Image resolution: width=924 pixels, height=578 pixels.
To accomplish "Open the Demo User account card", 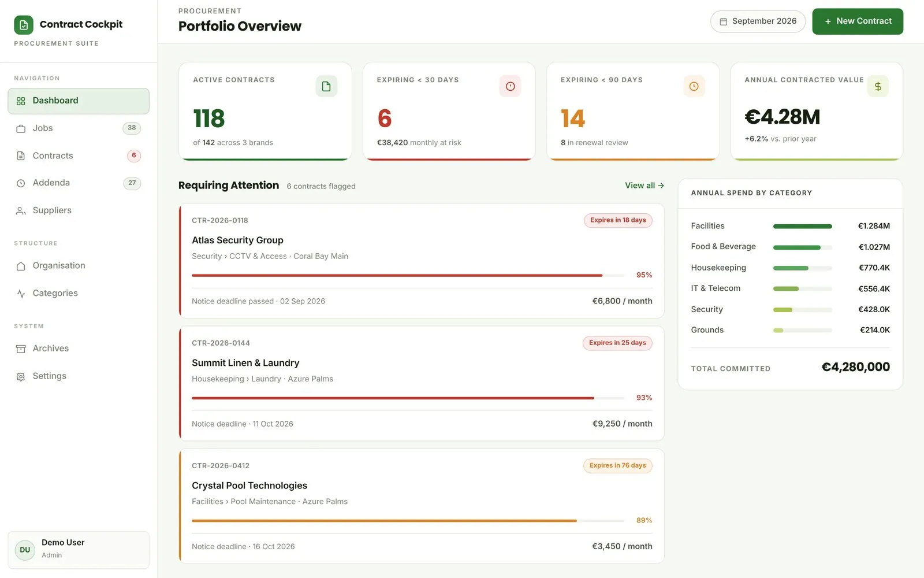I will tap(79, 550).
